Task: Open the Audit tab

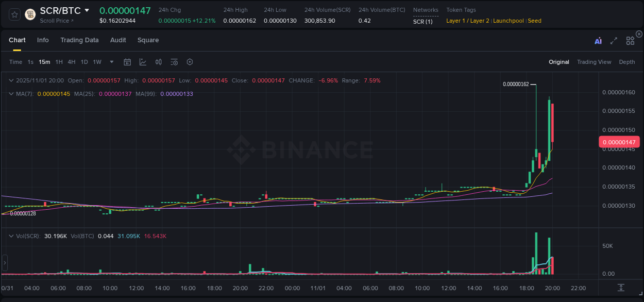Action: 118,40
